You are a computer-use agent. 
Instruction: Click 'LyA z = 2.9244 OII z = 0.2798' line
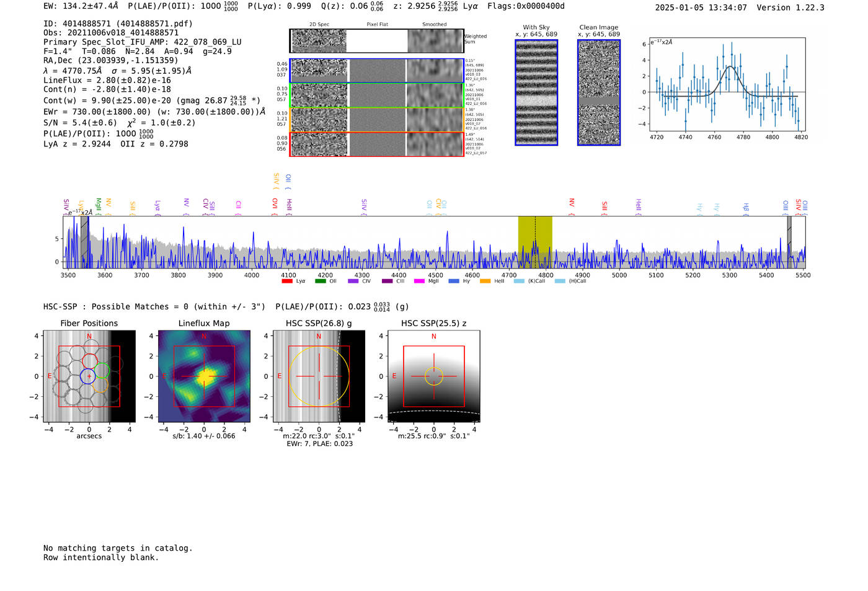(116, 144)
